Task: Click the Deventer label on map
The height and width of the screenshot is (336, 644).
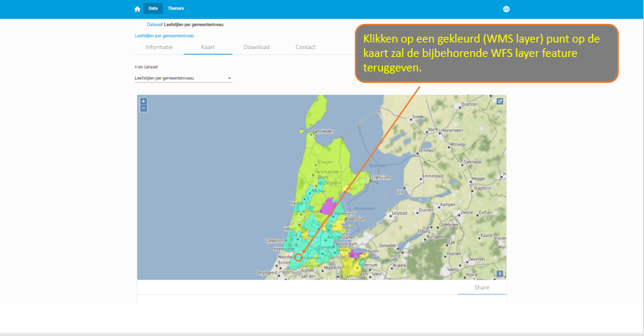Action: click(x=477, y=259)
